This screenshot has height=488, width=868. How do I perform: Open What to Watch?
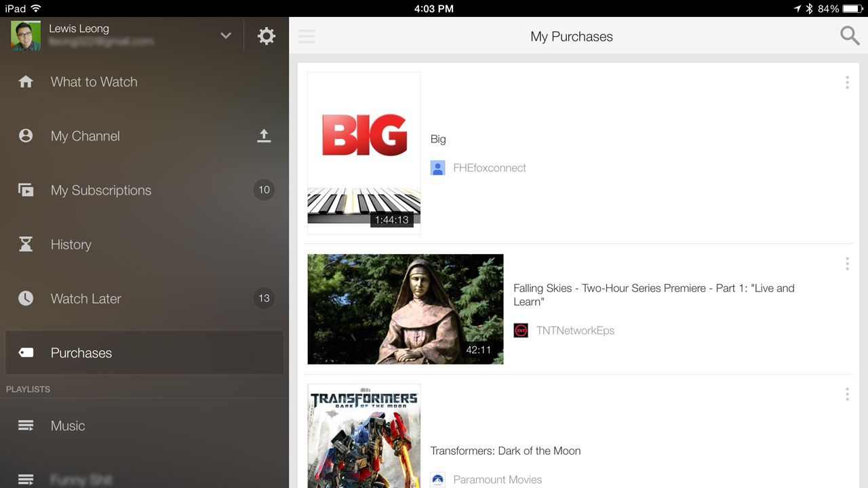tap(94, 82)
